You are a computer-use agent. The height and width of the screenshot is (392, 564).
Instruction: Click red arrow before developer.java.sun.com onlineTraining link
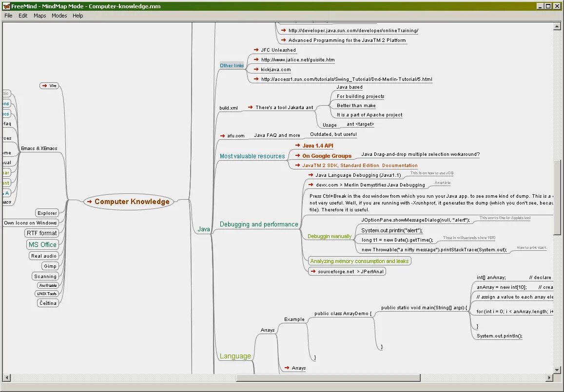[x=283, y=31]
